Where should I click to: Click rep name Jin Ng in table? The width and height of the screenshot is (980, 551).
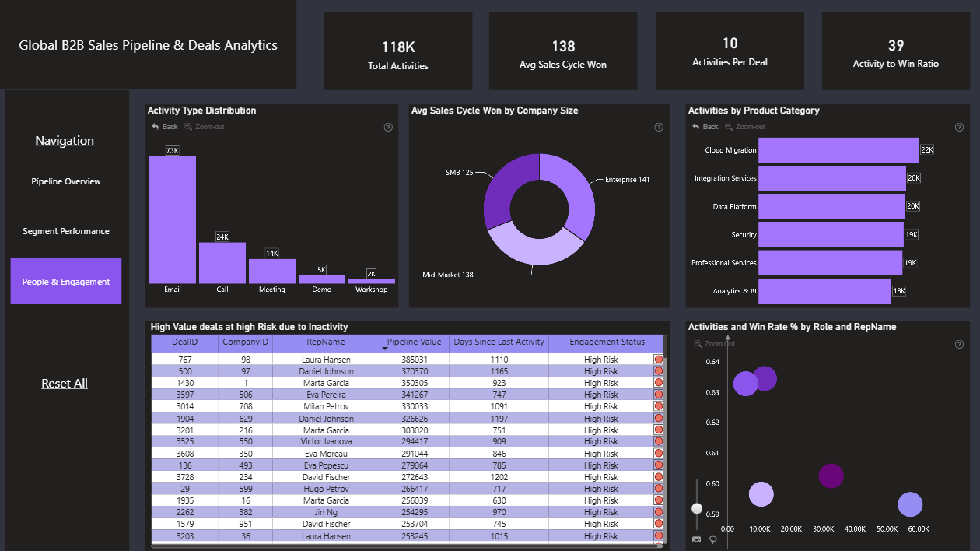coord(326,512)
